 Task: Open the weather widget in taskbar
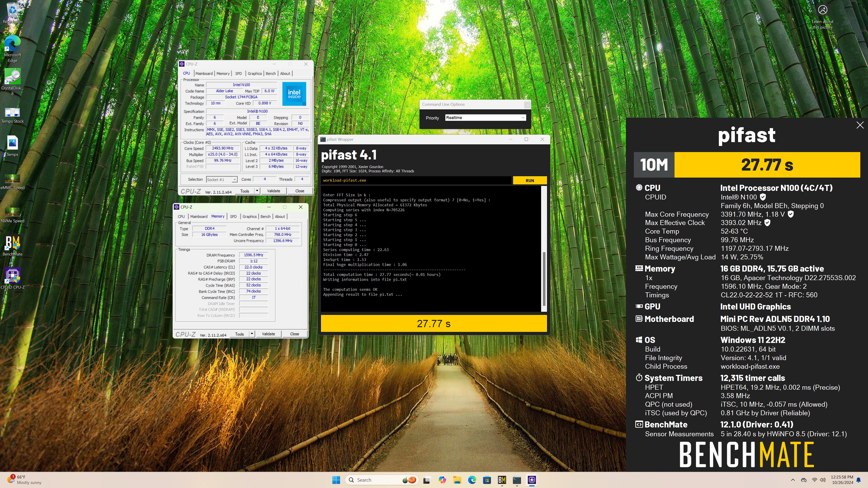(x=24, y=480)
